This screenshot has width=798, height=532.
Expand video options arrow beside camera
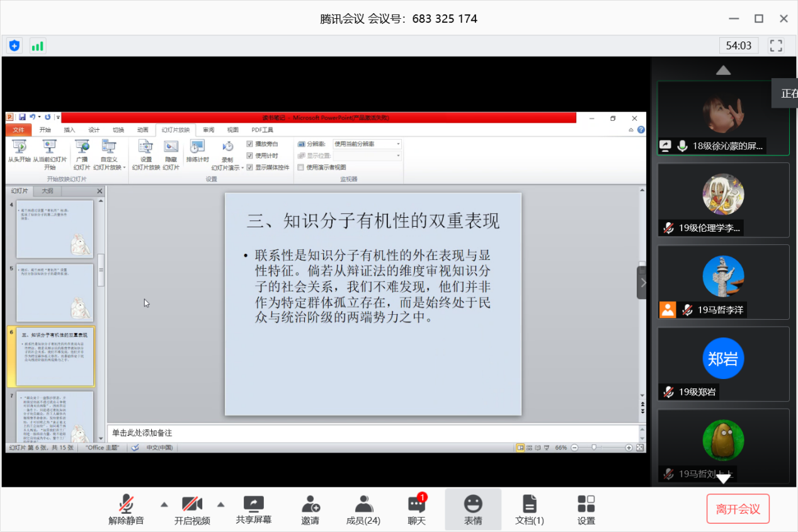click(221, 504)
